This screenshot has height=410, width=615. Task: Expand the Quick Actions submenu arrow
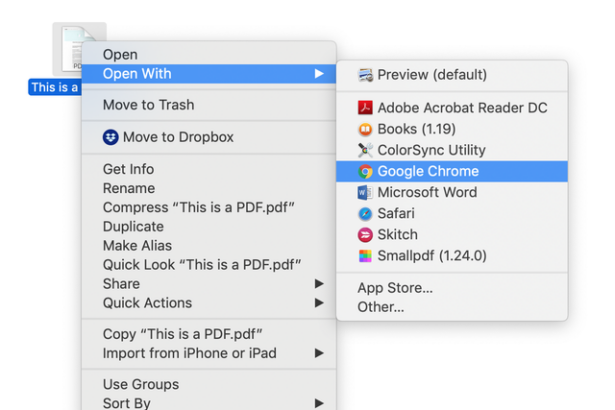[x=319, y=302]
